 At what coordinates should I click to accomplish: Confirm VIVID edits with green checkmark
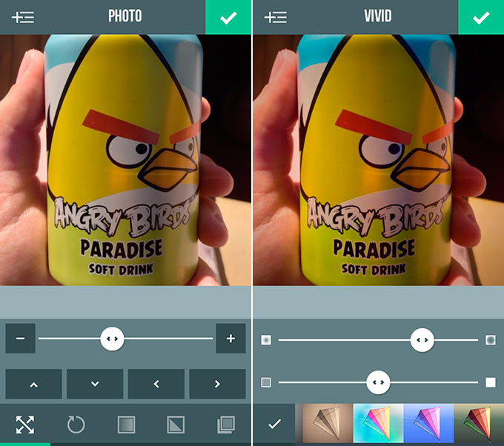pyautogui.click(x=481, y=17)
